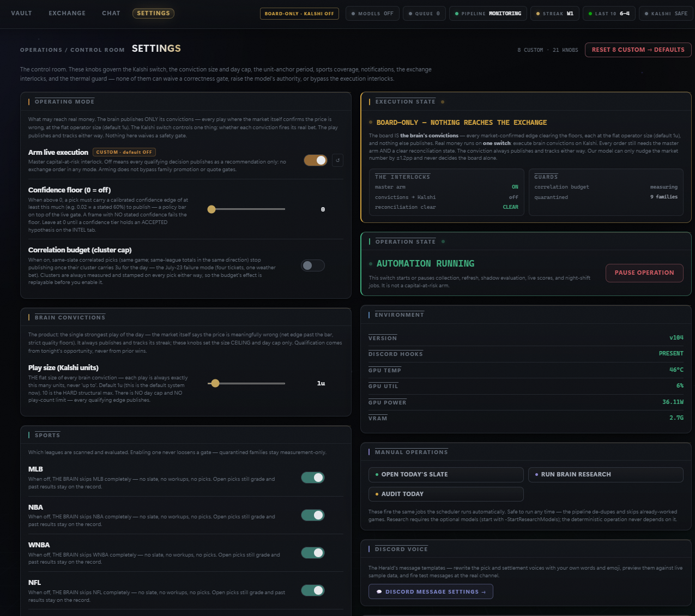Click reset icon beside Arm live execution
The height and width of the screenshot is (616, 695).
pos(337,160)
